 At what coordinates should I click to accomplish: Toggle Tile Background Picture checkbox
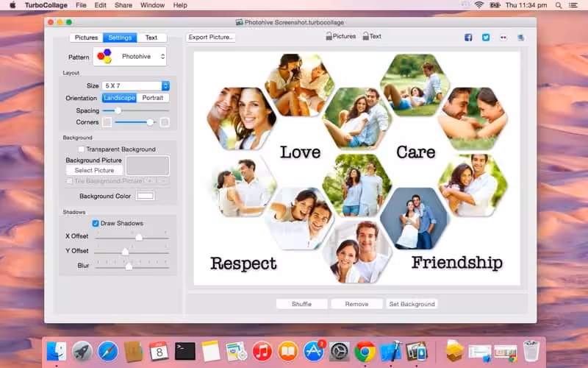click(x=69, y=181)
